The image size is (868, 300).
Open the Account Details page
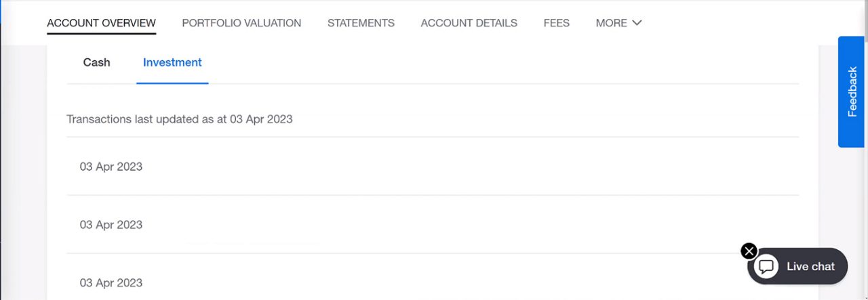tap(469, 23)
